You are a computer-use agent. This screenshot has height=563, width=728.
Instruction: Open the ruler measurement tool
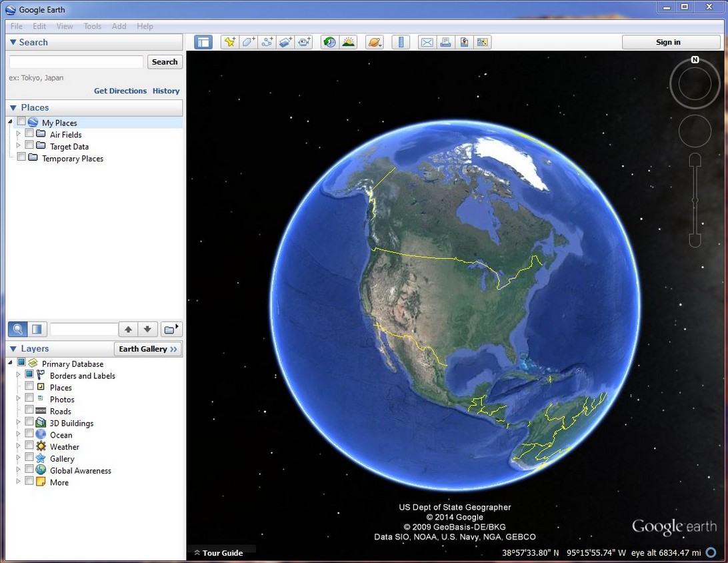[x=401, y=42]
